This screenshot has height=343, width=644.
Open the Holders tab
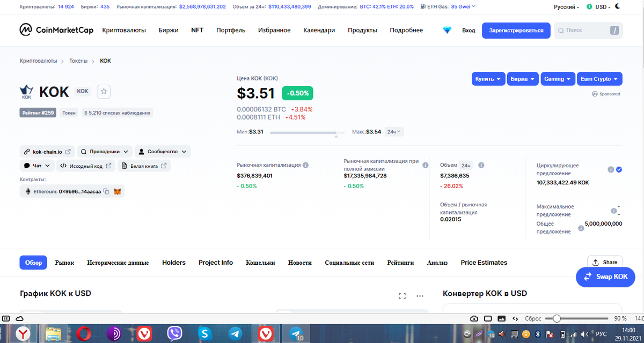point(174,263)
